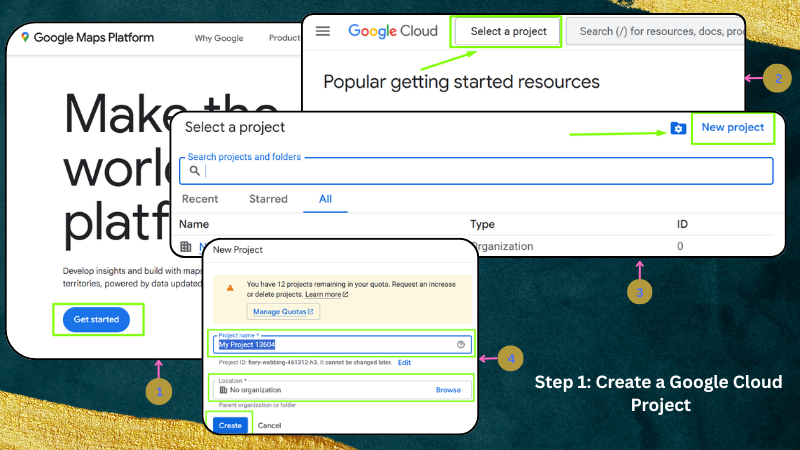Click the 'Popular getting started resources' heading
This screenshot has width=800, height=450.
tap(461, 82)
